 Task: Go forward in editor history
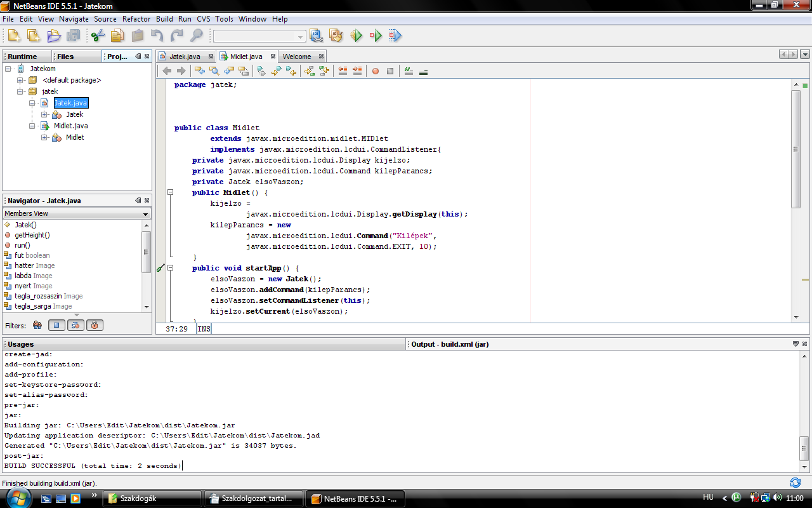181,71
